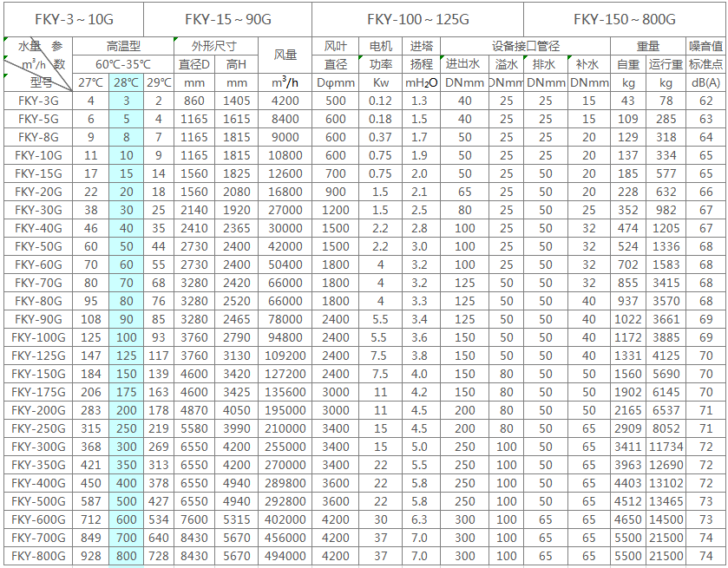Click the 风量 column header
Screen dimensions: 728x568
(x=285, y=55)
